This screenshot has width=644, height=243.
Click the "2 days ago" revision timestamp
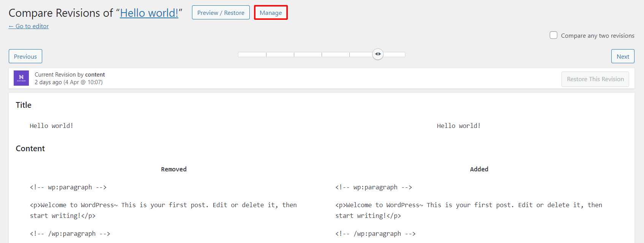point(48,82)
